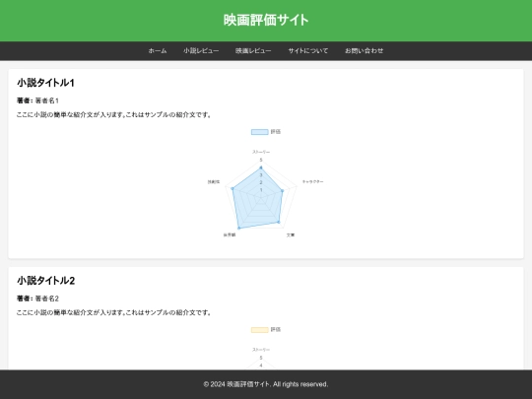
Task: Click the scale number 4 in 小説タイトル2 chart
Action: [261, 366]
